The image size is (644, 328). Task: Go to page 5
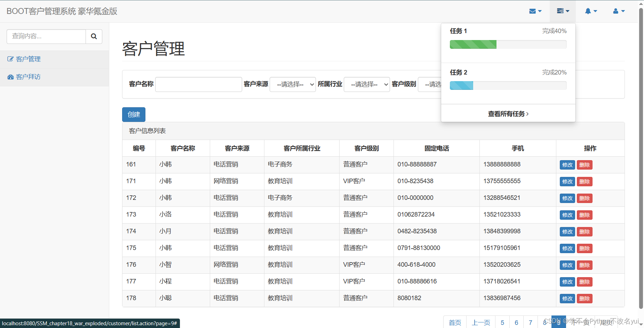coord(502,322)
